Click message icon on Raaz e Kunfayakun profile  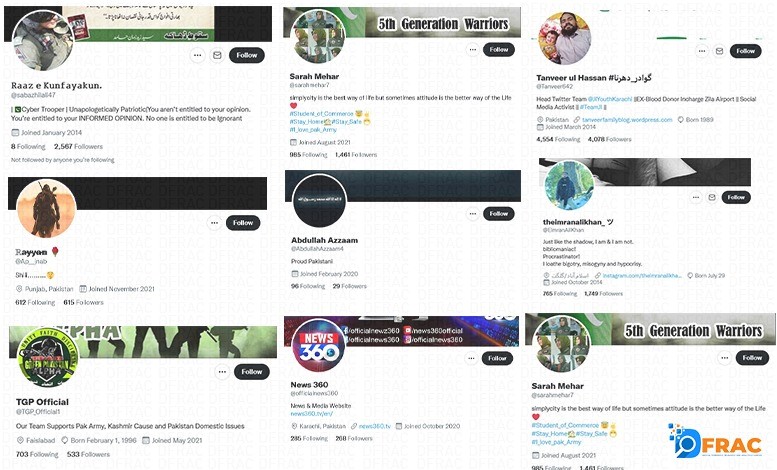(217, 55)
